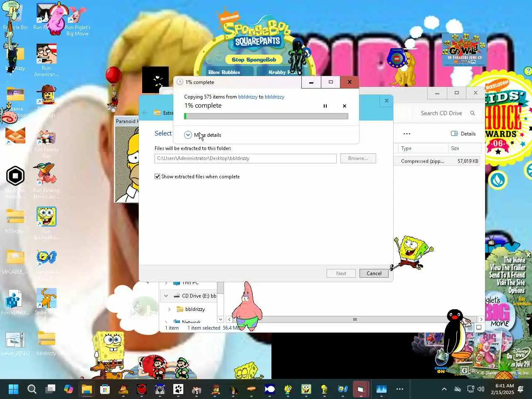Select the bbldrizzy item in navigation tree

coord(195,309)
